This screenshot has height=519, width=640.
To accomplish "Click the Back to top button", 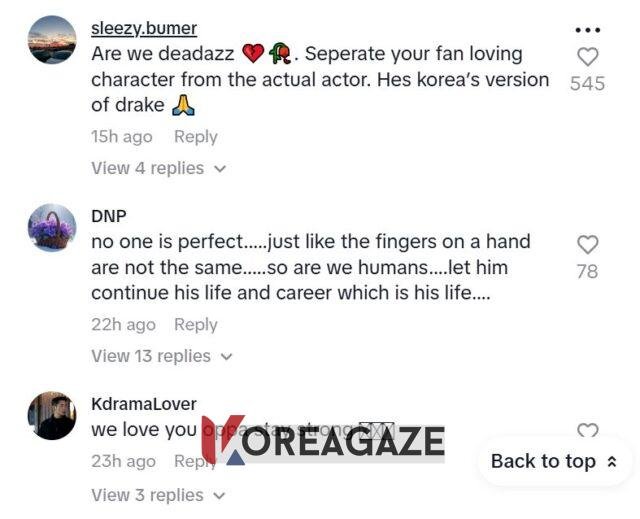I will pyautogui.click(x=554, y=461).
